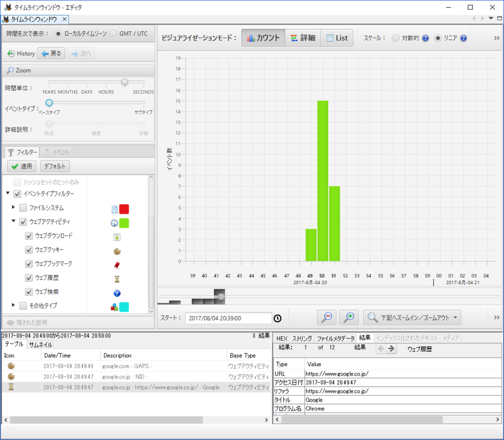Switch to 詳細 visualization mode
The height and width of the screenshot is (440, 504).
[x=303, y=38]
